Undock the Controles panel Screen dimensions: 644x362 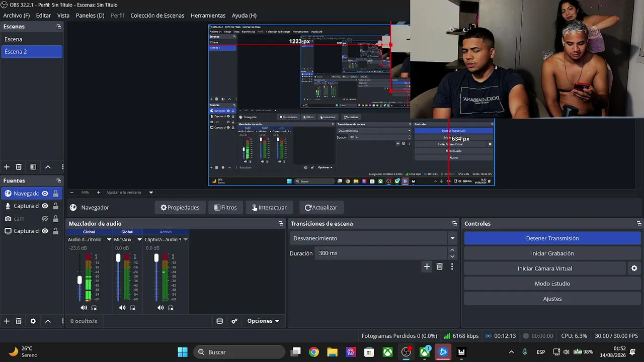639,224
